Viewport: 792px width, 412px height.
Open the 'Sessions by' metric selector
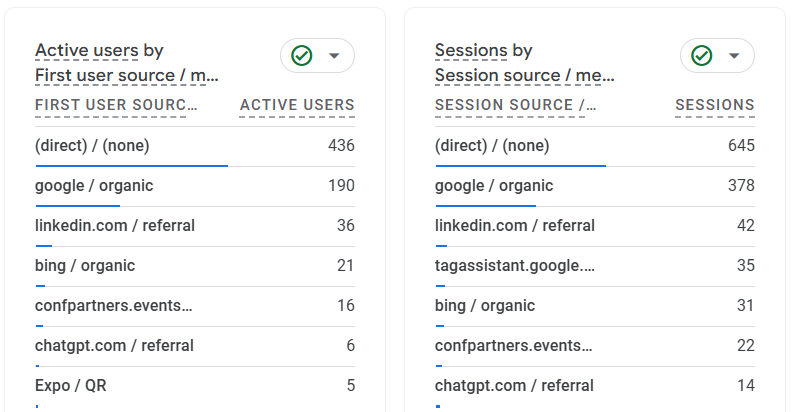[x=483, y=51]
